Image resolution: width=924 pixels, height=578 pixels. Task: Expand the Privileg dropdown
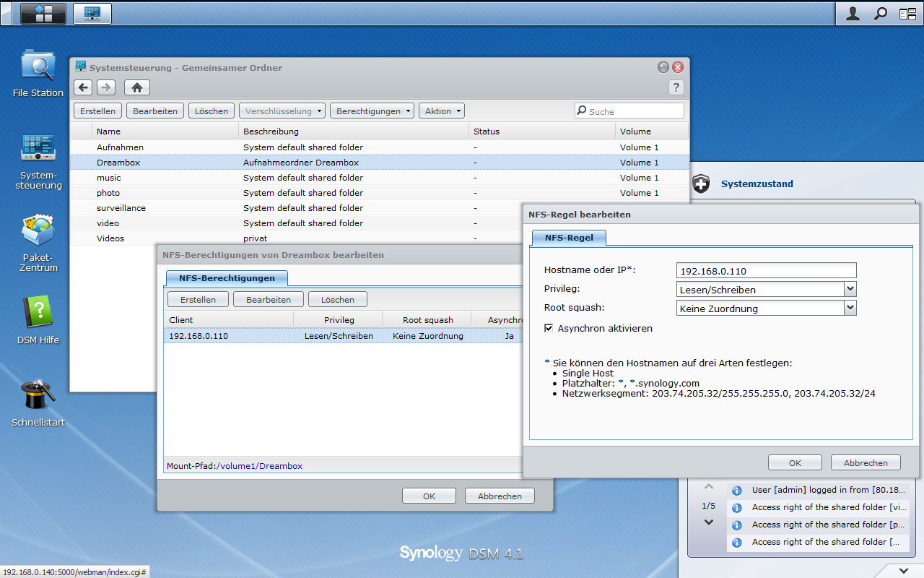850,290
